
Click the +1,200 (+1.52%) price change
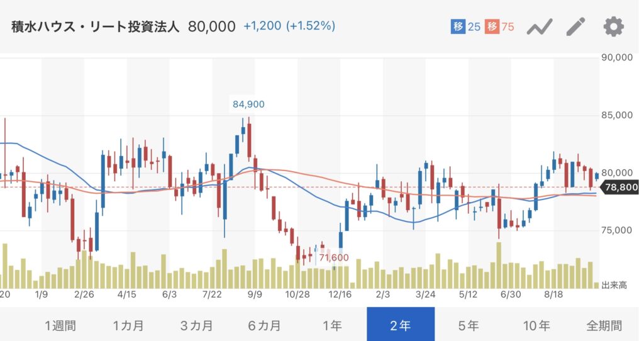(x=289, y=27)
